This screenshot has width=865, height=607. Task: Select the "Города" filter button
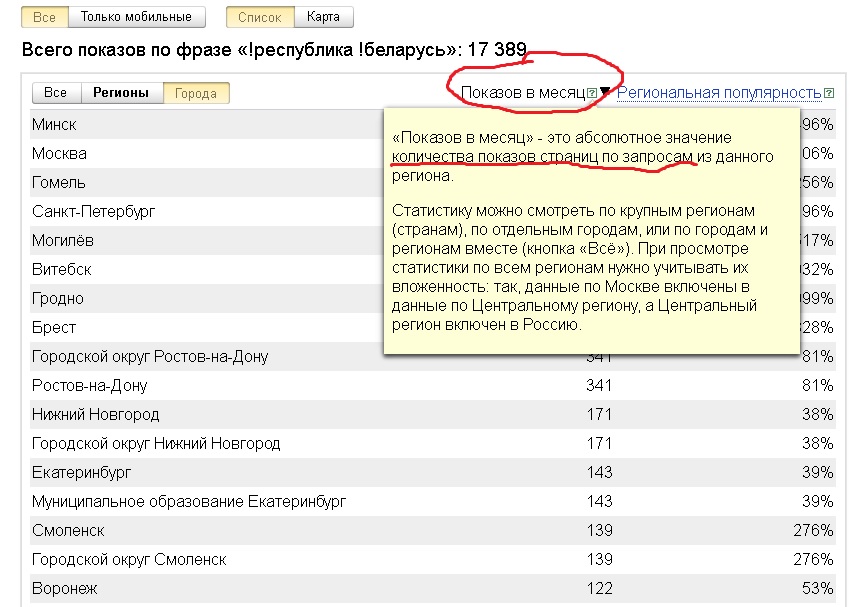tap(196, 93)
